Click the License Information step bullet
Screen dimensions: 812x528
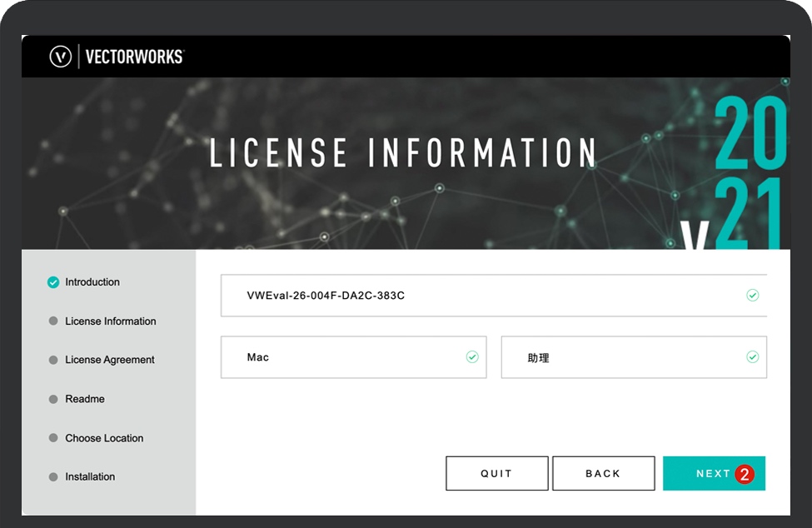53,321
